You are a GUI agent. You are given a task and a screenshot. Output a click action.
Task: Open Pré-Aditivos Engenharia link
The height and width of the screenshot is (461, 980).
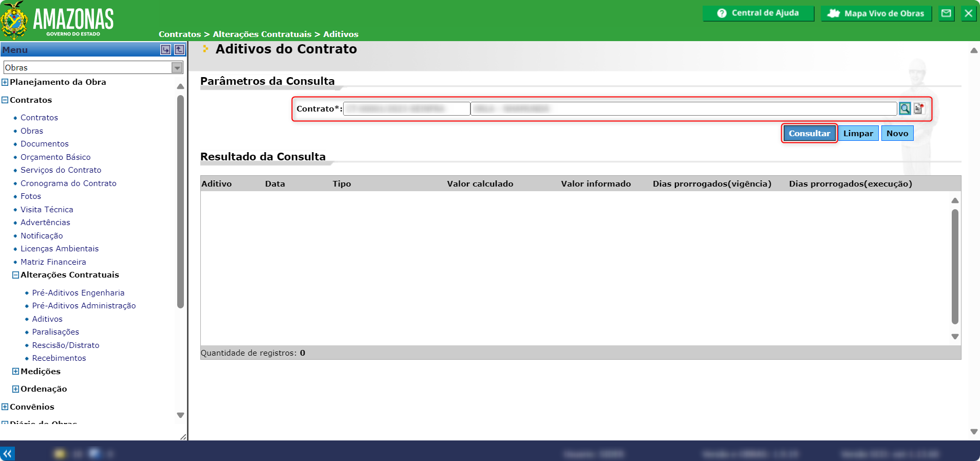[x=78, y=293]
